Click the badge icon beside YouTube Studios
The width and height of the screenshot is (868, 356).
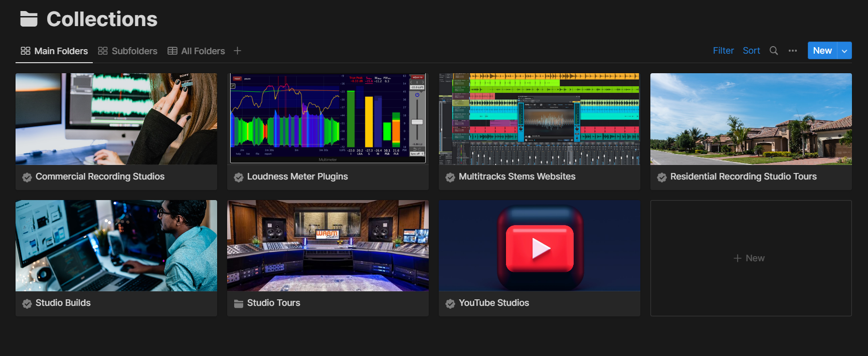click(450, 303)
